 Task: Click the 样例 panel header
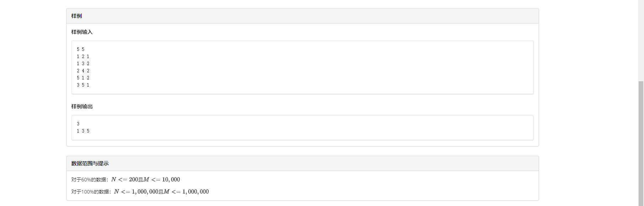(76, 16)
